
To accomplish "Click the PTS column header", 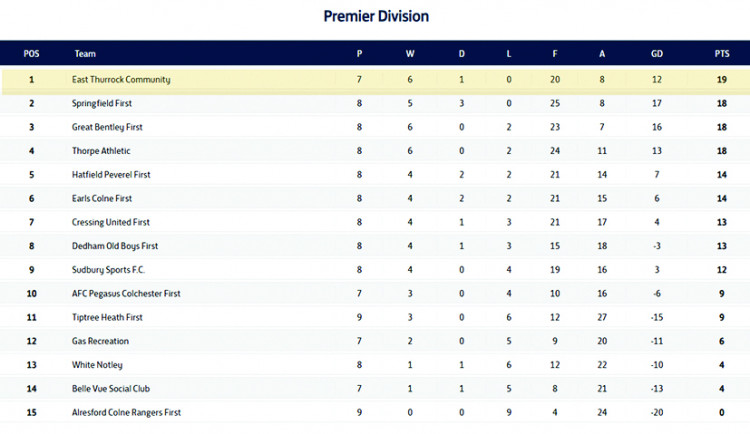I will pos(720,54).
